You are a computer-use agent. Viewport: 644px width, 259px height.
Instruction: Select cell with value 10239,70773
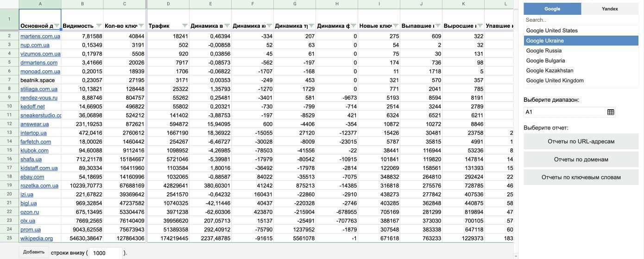(x=82, y=185)
